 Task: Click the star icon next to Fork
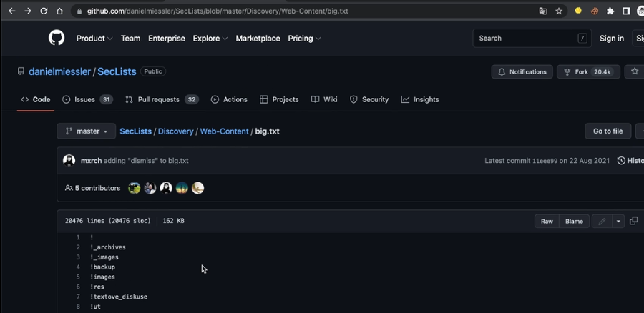pyautogui.click(x=635, y=71)
